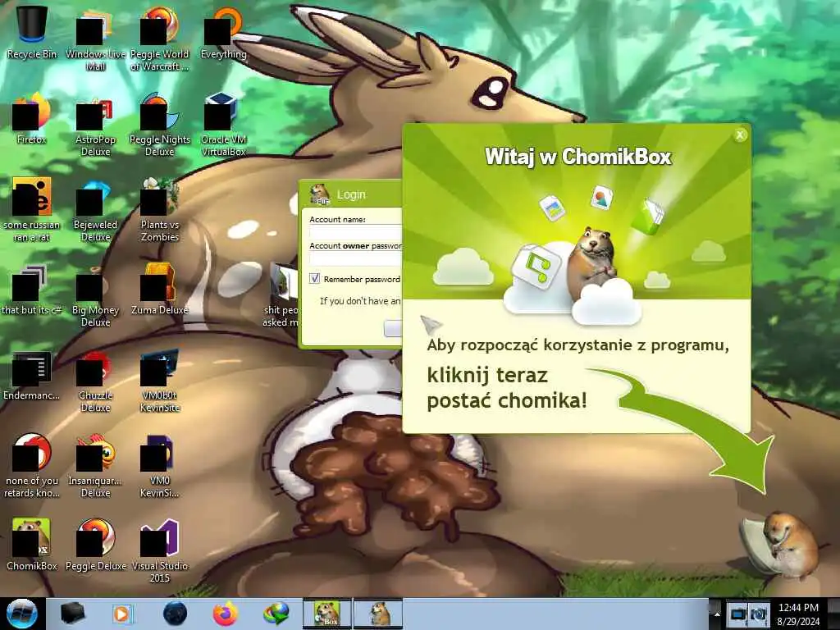Select the Chuzzle Deluxe desktop icon

tap(95, 381)
